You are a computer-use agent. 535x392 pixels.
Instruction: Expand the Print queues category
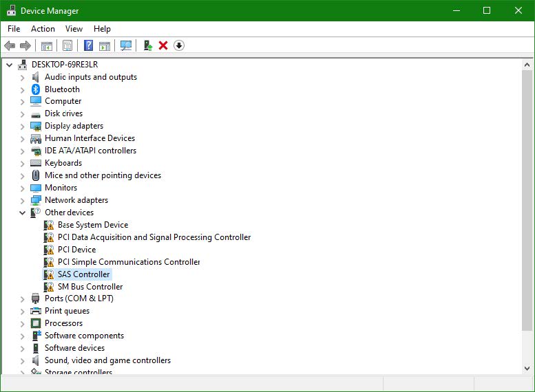(x=23, y=312)
